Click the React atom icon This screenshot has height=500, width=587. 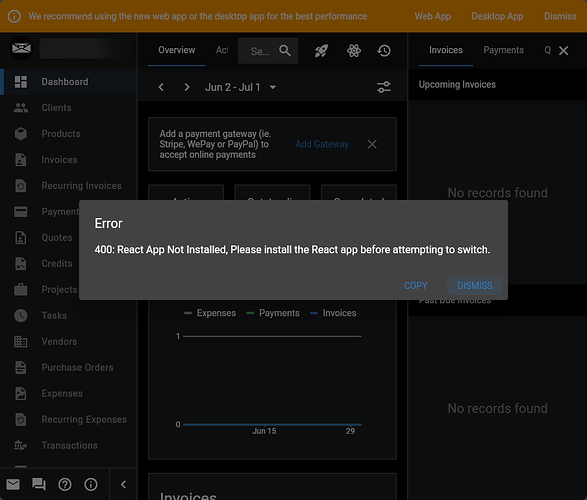click(x=353, y=51)
